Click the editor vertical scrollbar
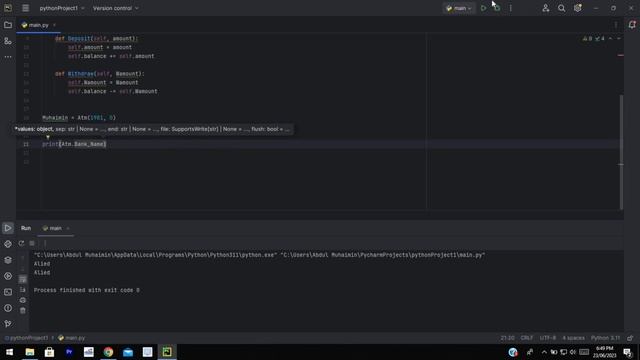Viewport: 640px width, 360px height. coord(621,151)
